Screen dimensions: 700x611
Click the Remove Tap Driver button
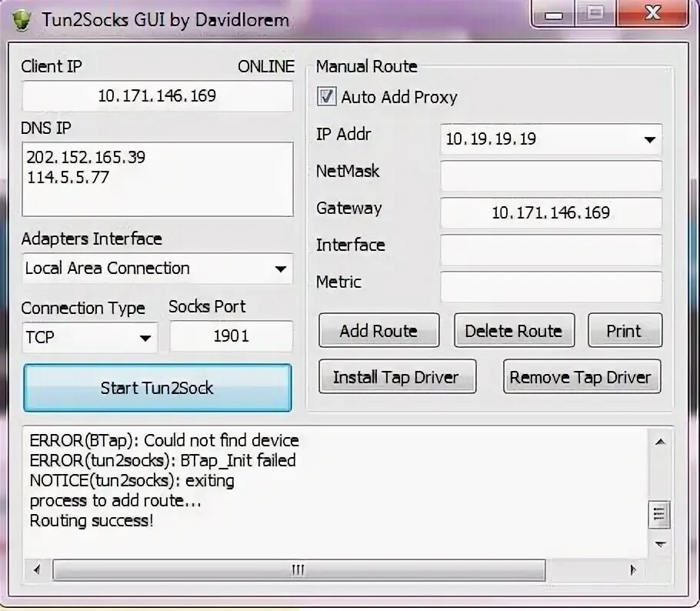[x=582, y=377]
